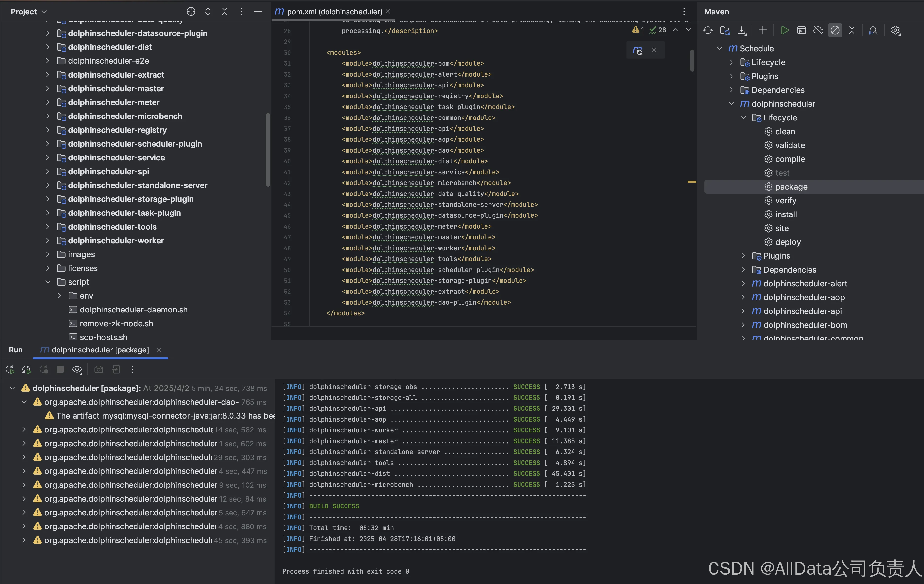Toggle Maven offline mode

click(x=818, y=30)
